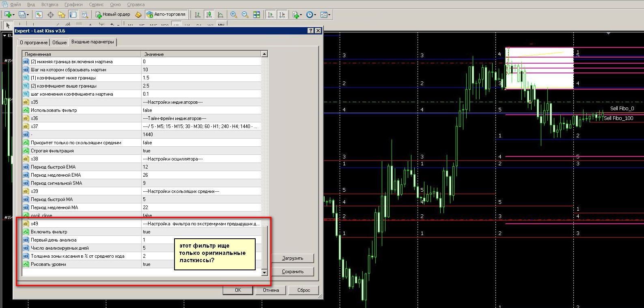Expand the indicators dropdown arrow
The width and height of the screenshot is (644, 308).
click(x=301, y=15)
